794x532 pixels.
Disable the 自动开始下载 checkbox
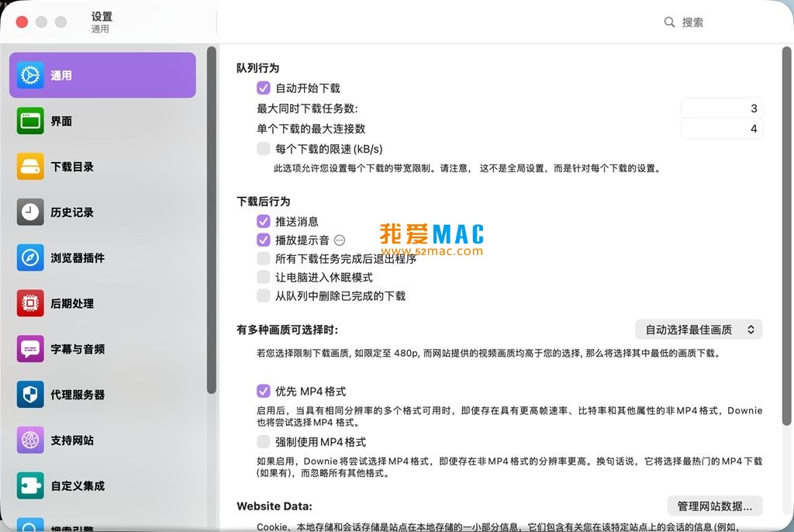264,88
